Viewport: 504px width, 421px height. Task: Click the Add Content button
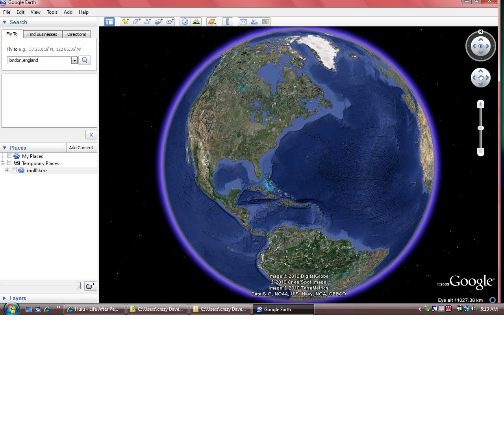tap(81, 148)
